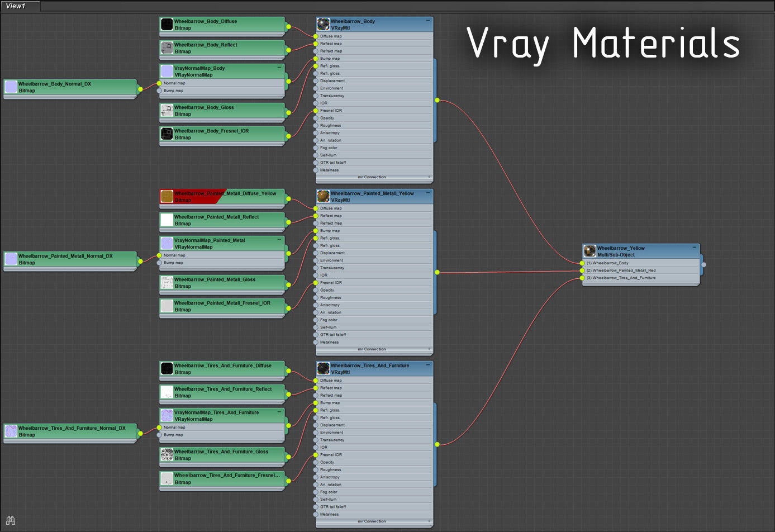Click the Wheelbarrow_Painted_Metall_Gloss bitmap thumbnail

coord(167,283)
